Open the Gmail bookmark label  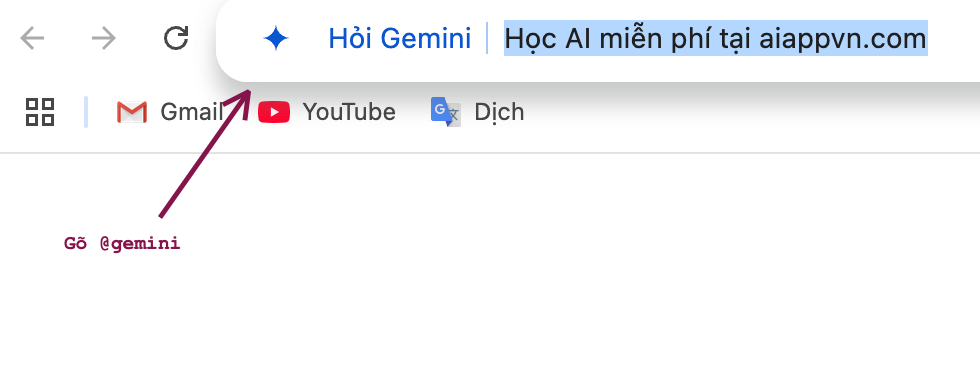click(x=191, y=112)
